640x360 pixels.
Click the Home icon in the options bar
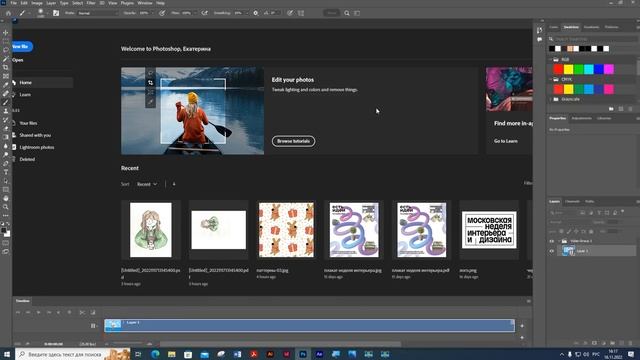(8, 13)
